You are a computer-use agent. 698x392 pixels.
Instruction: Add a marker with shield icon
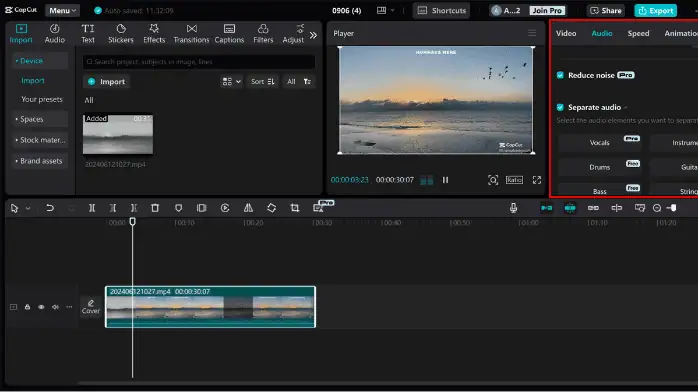179,208
